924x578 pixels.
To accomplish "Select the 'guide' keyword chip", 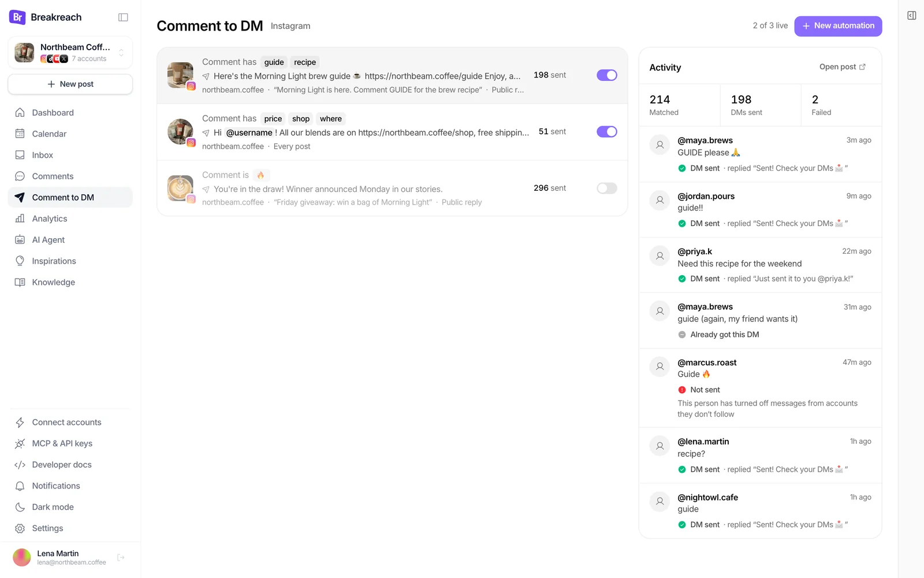I will tap(274, 62).
